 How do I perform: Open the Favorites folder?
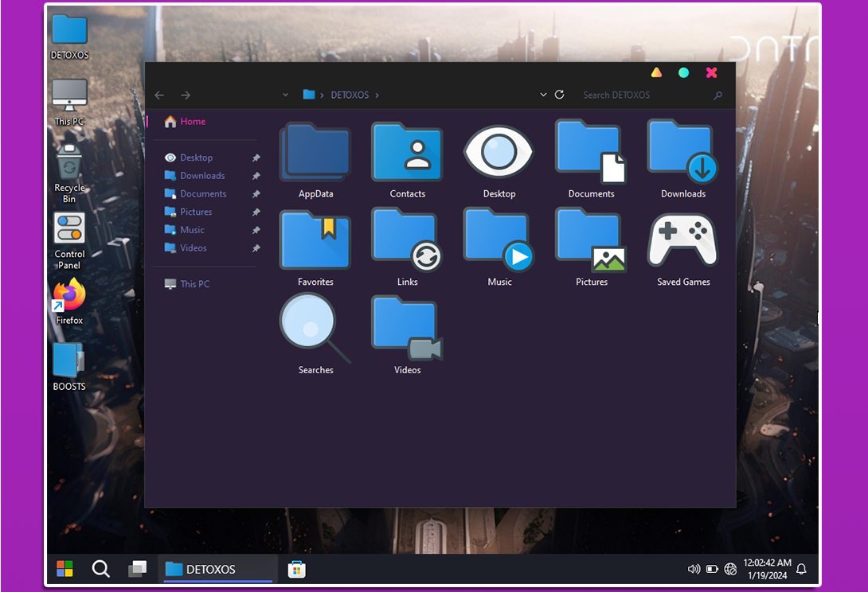[315, 241]
